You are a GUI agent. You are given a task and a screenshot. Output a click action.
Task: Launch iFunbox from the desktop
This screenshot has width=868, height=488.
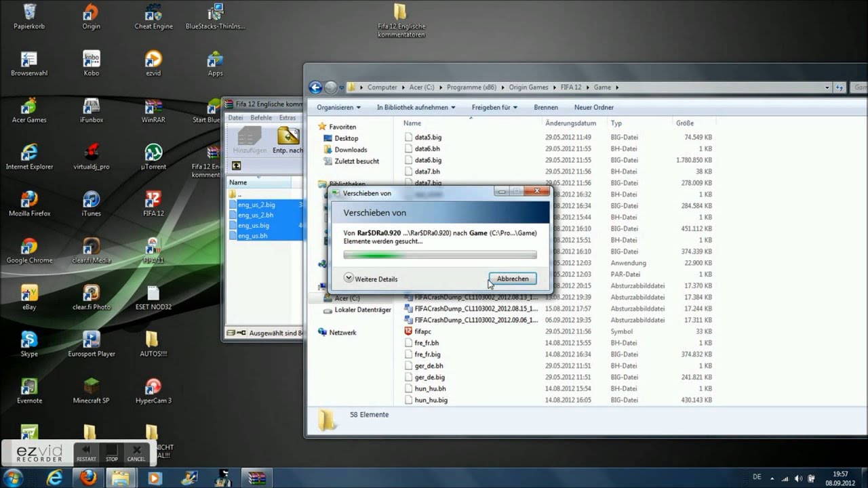pyautogui.click(x=91, y=111)
